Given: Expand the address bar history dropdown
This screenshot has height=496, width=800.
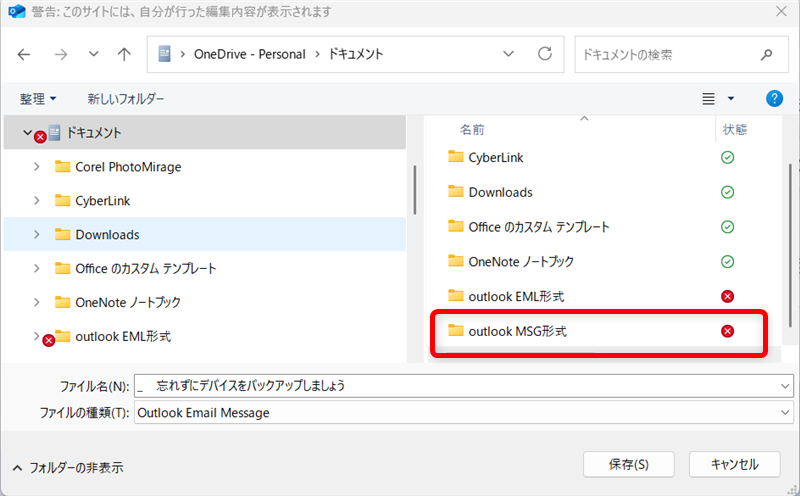Looking at the screenshot, I should (x=509, y=54).
